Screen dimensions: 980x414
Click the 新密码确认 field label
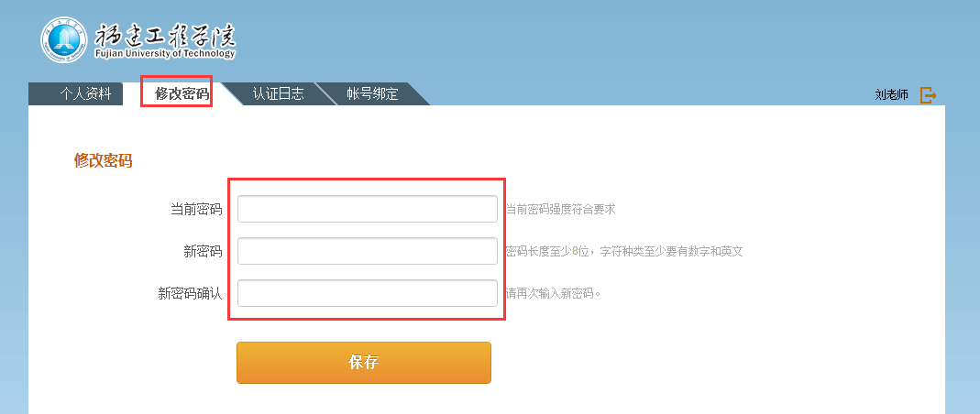click(x=190, y=293)
